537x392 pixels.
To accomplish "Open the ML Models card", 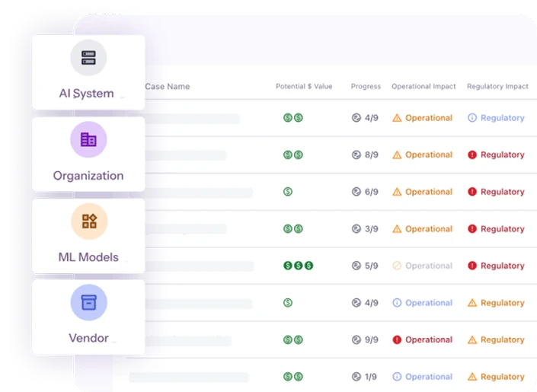I will tap(88, 236).
